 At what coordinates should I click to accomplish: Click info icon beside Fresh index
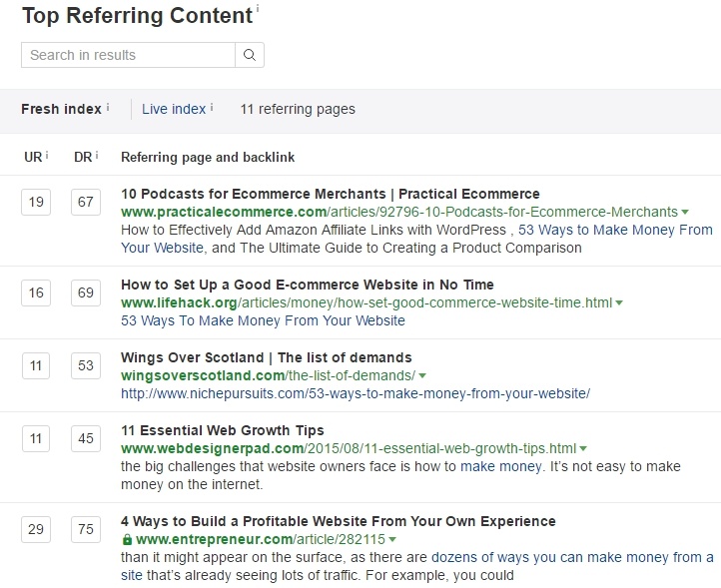pos(108,107)
